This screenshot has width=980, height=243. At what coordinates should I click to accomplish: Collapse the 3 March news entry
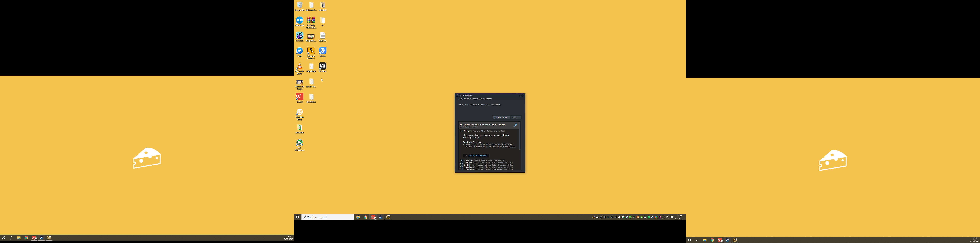click(461, 131)
